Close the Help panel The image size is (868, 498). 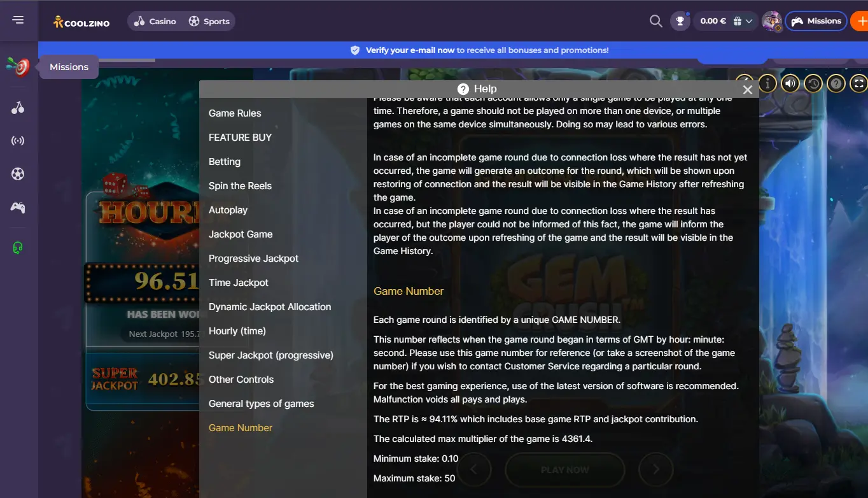[748, 90]
